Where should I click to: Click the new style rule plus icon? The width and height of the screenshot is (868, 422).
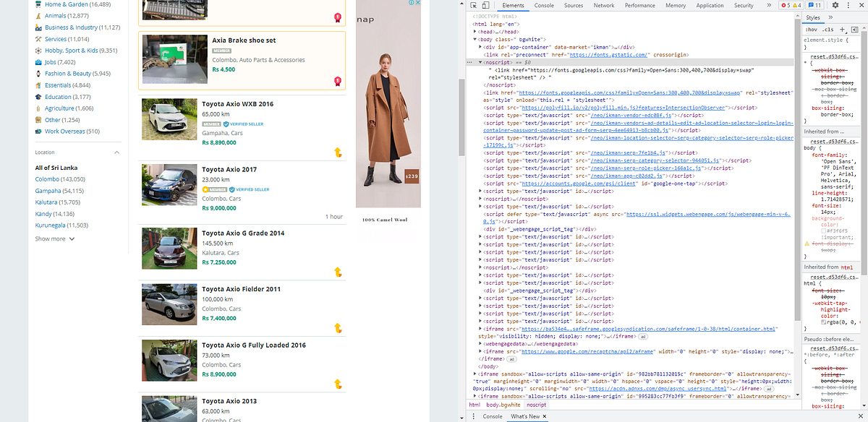click(x=842, y=30)
